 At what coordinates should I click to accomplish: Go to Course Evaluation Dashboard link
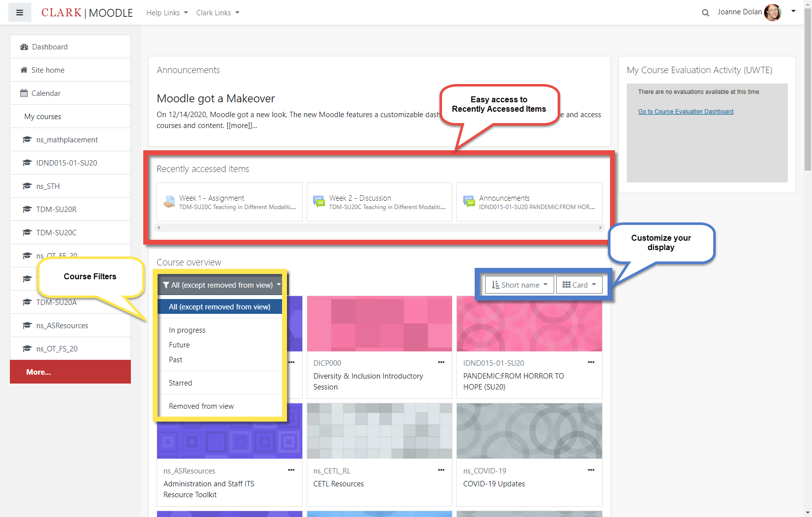pyautogui.click(x=686, y=112)
